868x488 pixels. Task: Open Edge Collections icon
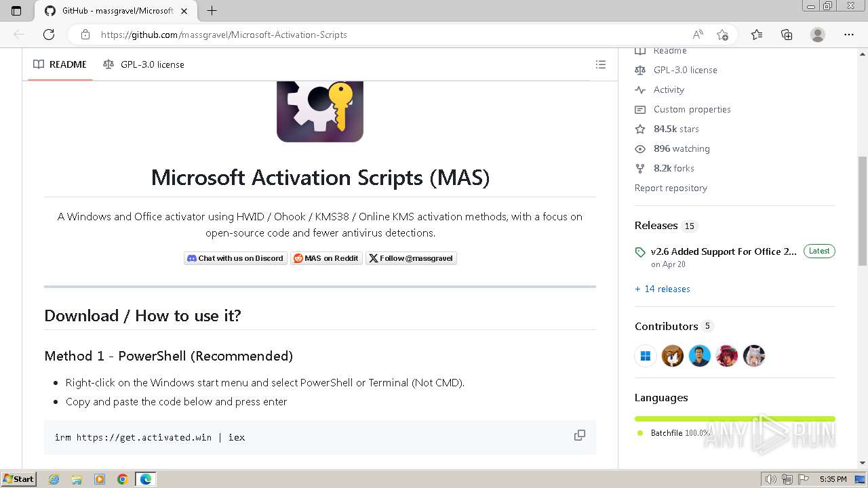[787, 35]
